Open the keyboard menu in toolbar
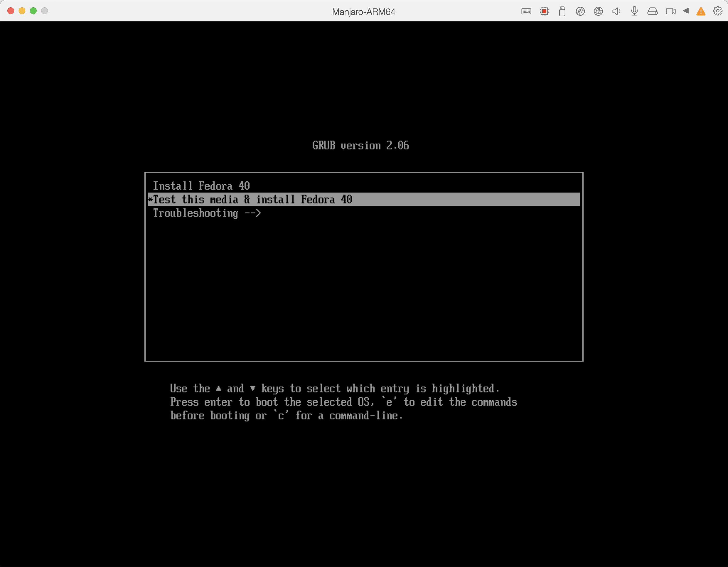This screenshot has height=567, width=728. point(526,11)
